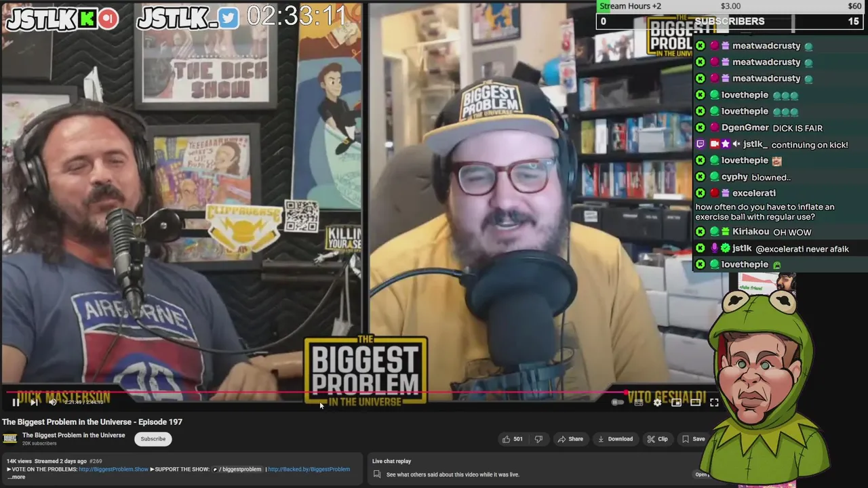Open the live chat replay panel button

[x=702, y=474]
